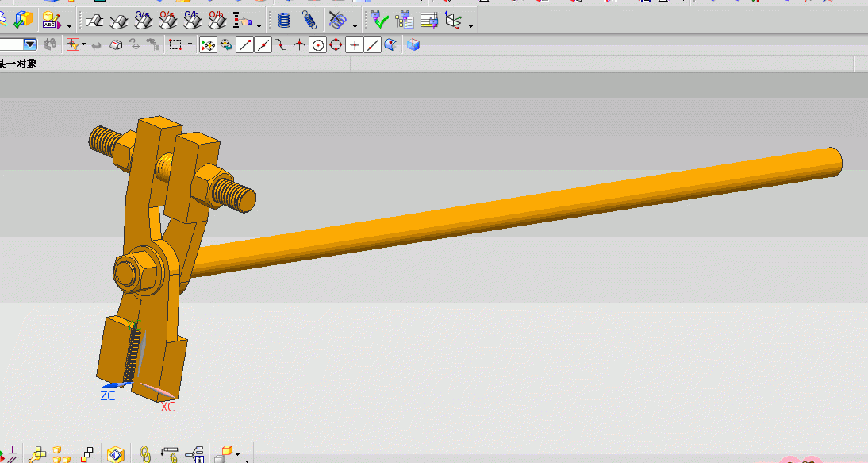The width and height of the screenshot is (868, 463).
Task: Click the 3D coordinate axes box icon
Action: pos(453,21)
